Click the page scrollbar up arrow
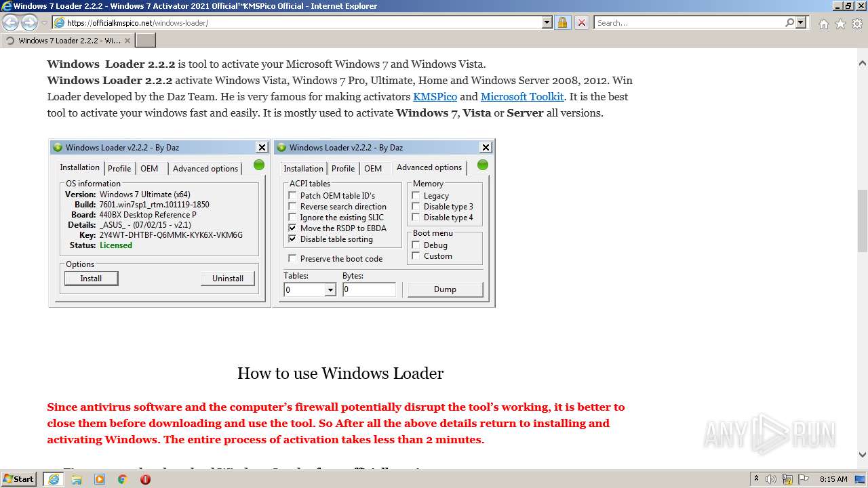This screenshot has width=868, height=488. pyautogui.click(x=862, y=63)
